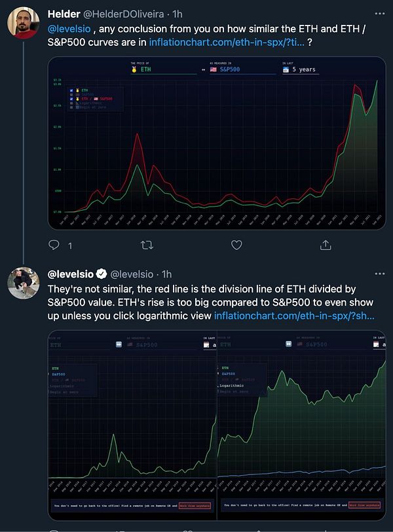The height and width of the screenshot is (532, 393).
Task: Click @levelsio's verified badge
Action: (102, 274)
